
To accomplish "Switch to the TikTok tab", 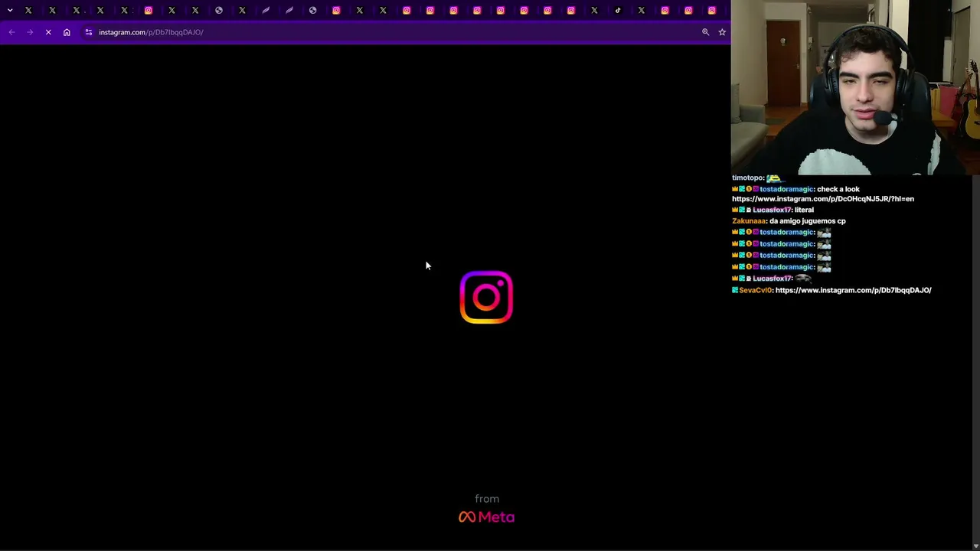I will click(x=618, y=10).
